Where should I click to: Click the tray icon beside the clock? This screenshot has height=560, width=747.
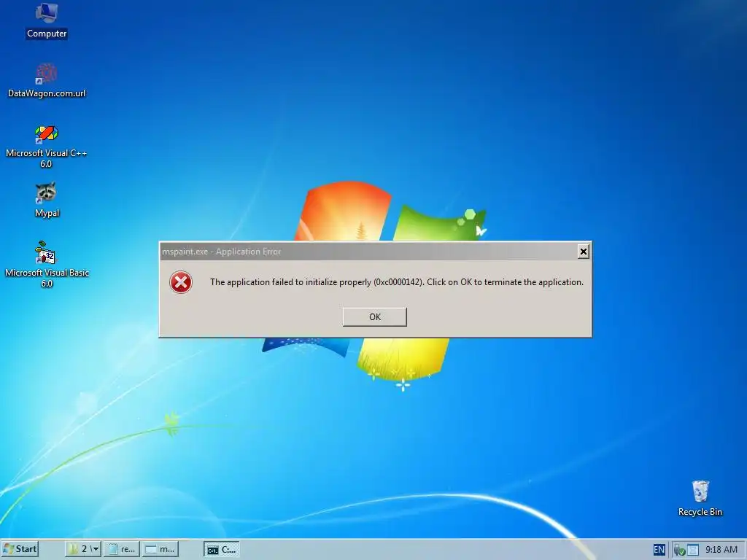[693, 550]
